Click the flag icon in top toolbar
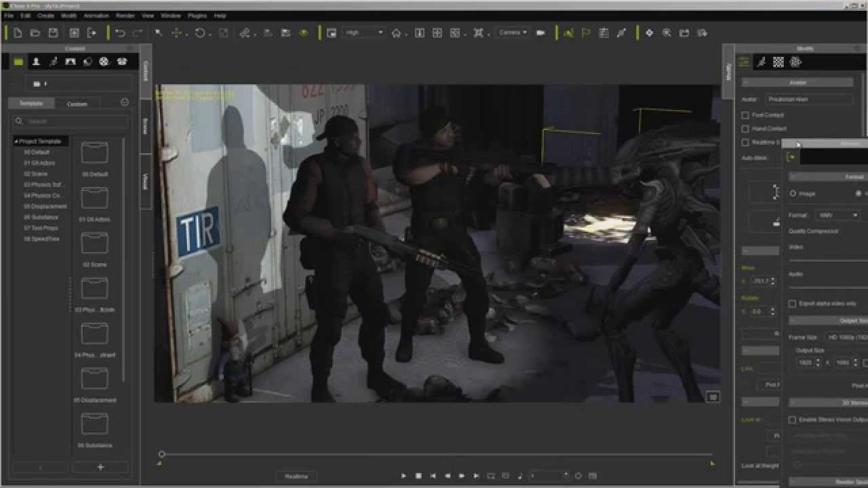Viewport: 868px width, 488px height. click(x=586, y=33)
